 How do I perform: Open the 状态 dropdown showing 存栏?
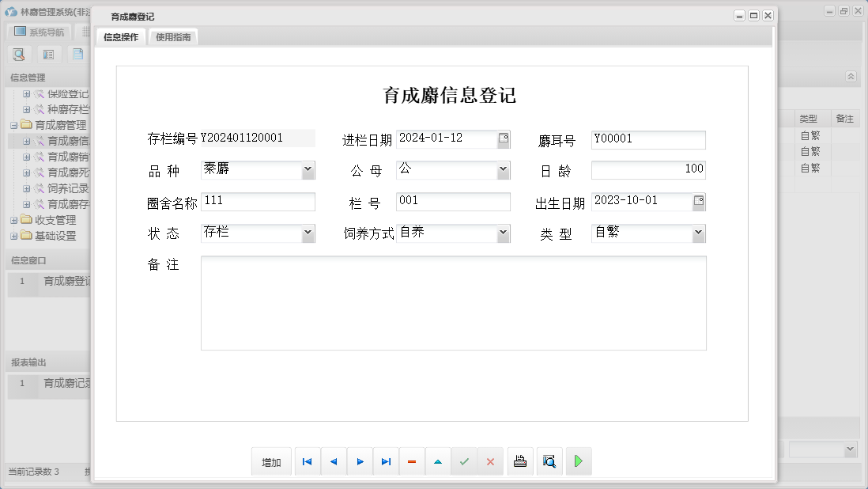(x=308, y=233)
